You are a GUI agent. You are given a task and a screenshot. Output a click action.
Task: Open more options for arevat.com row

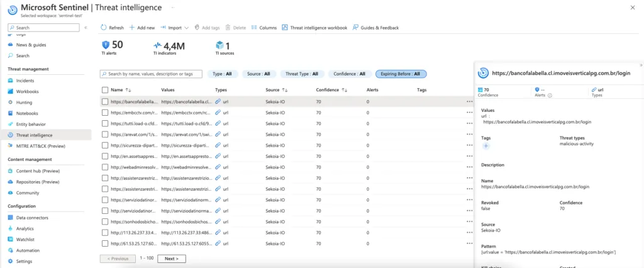pos(469,134)
